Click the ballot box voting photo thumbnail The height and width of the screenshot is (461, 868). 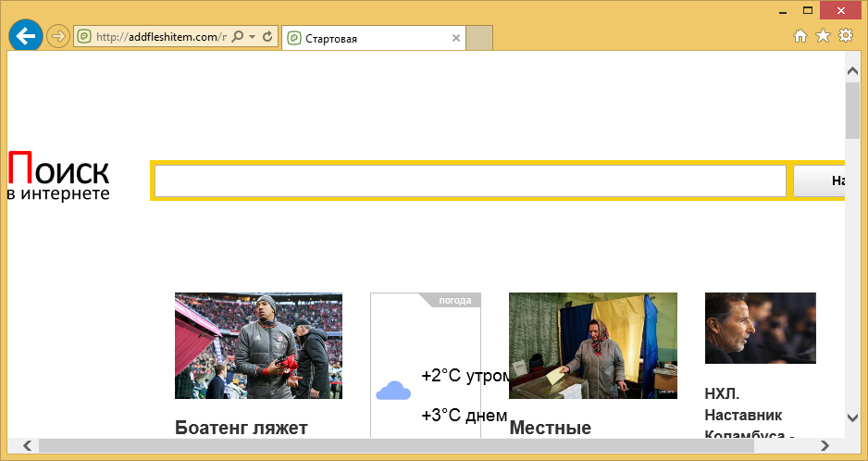tap(592, 345)
